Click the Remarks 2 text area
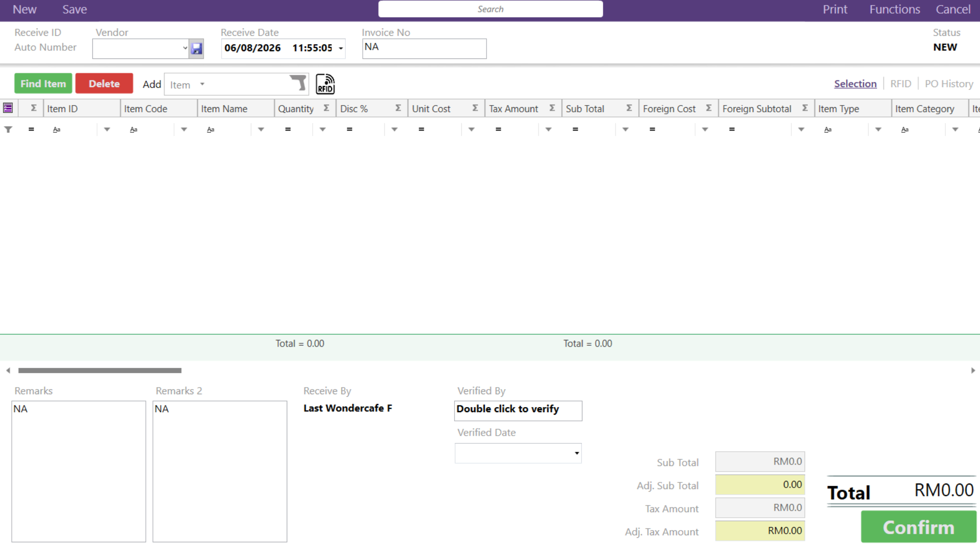The image size is (980, 547). (x=220, y=471)
